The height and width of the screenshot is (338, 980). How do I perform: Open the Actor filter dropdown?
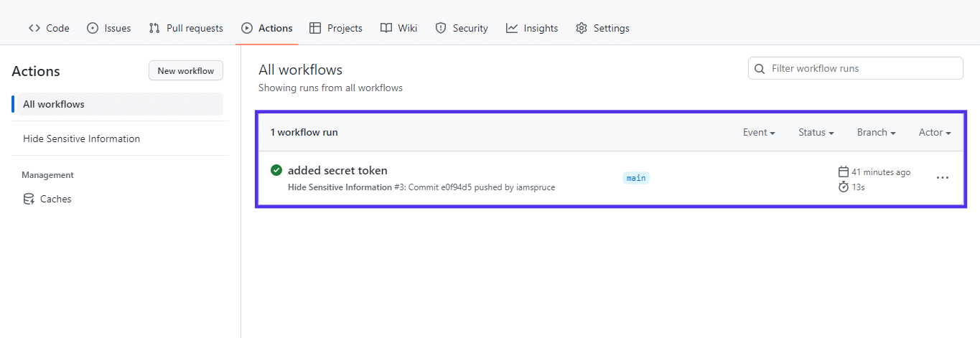click(934, 133)
